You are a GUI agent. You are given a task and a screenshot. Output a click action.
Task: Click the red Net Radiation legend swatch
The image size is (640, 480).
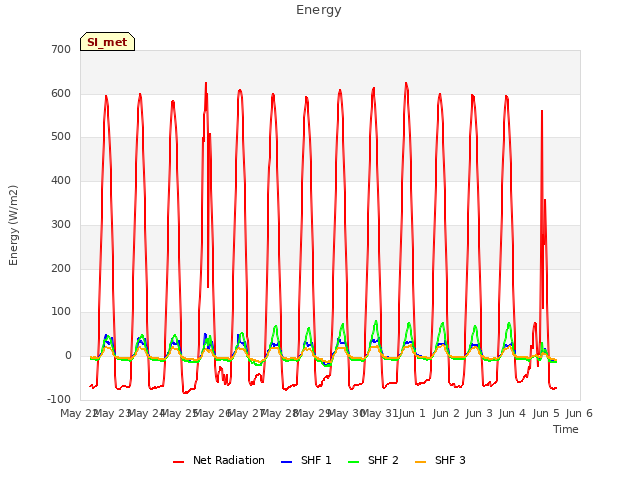(178, 462)
